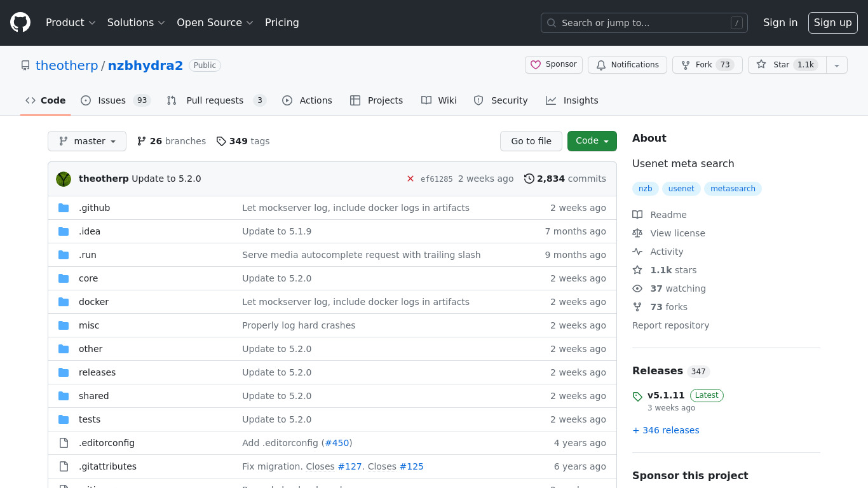The height and width of the screenshot is (488, 868).
Task: Click the releases folder icon
Action: tap(64, 372)
